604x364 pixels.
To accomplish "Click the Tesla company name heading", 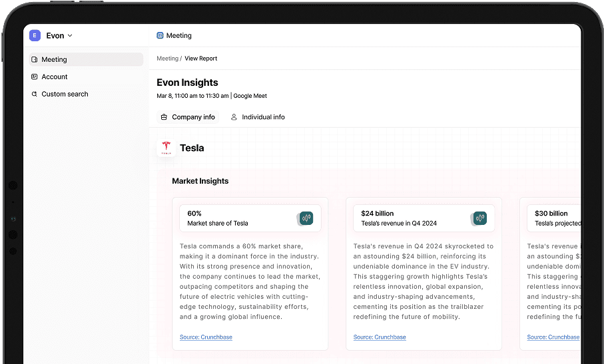I will tap(192, 148).
